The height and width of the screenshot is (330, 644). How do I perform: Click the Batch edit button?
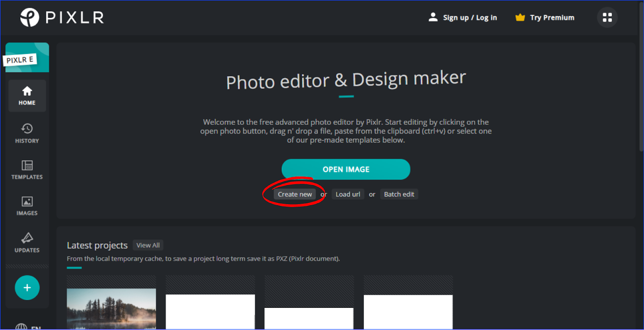click(399, 194)
